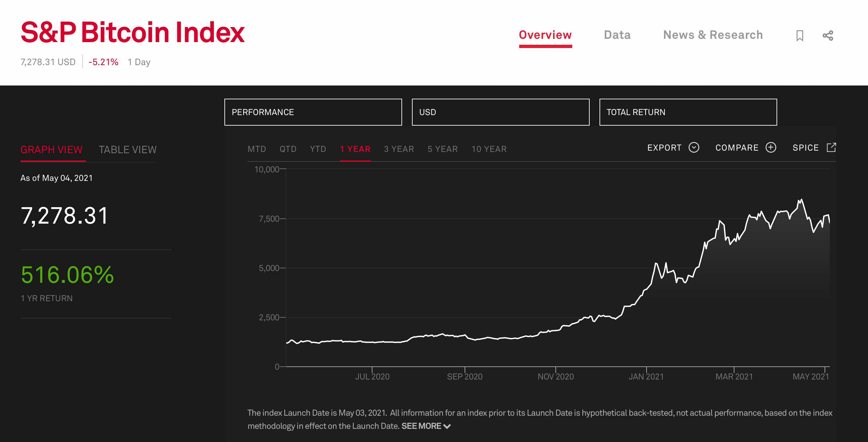Screen dimensions: 868x442
Task: Click the Compare plus icon
Action: (x=771, y=148)
